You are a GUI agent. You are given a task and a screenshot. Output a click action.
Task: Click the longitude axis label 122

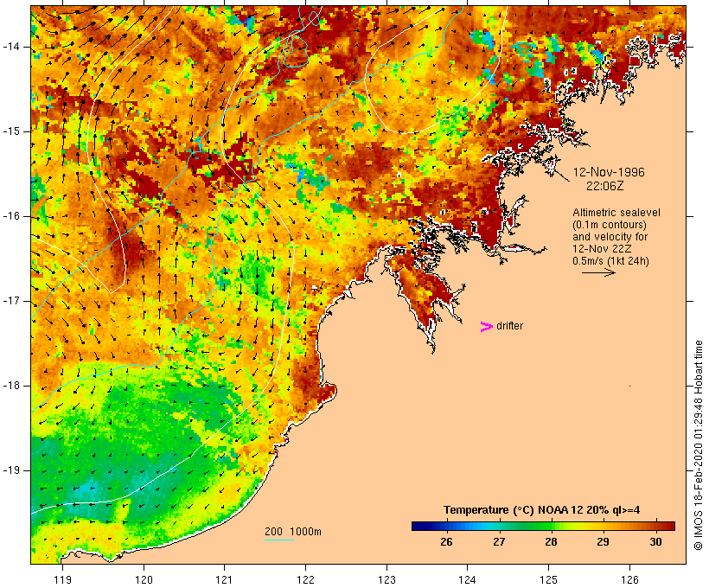click(x=306, y=579)
